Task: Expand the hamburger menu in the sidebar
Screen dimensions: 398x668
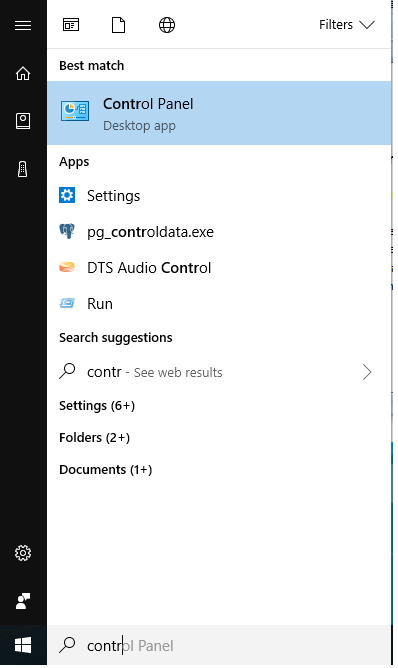Action: [x=23, y=25]
